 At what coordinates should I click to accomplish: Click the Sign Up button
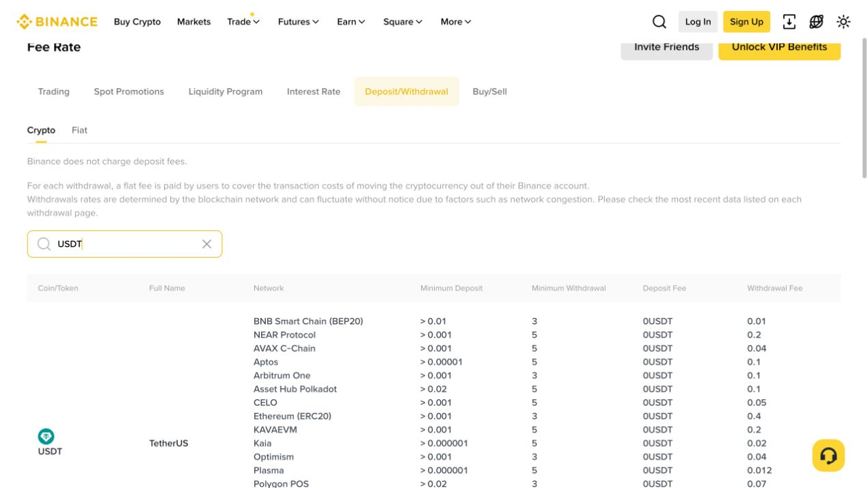[x=746, y=22]
